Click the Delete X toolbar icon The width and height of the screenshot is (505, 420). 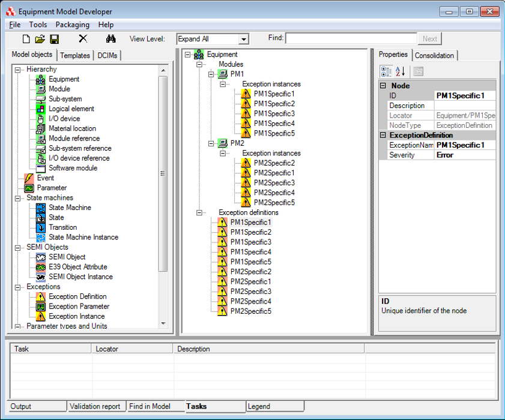click(x=83, y=39)
